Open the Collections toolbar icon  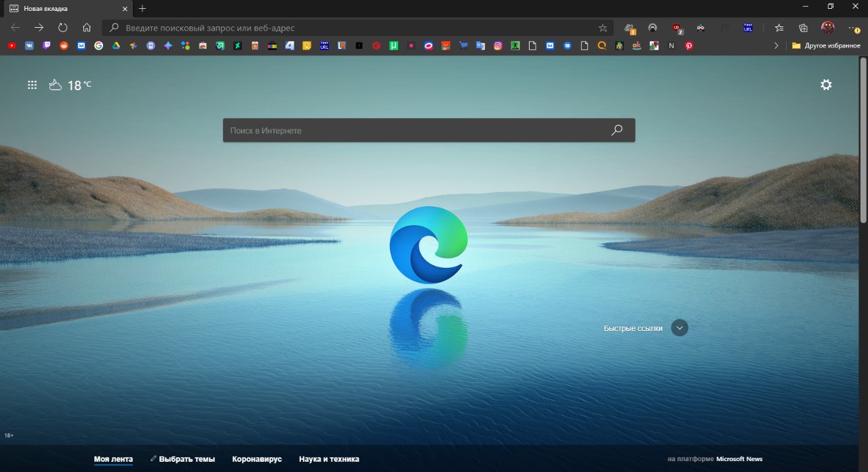pos(804,28)
